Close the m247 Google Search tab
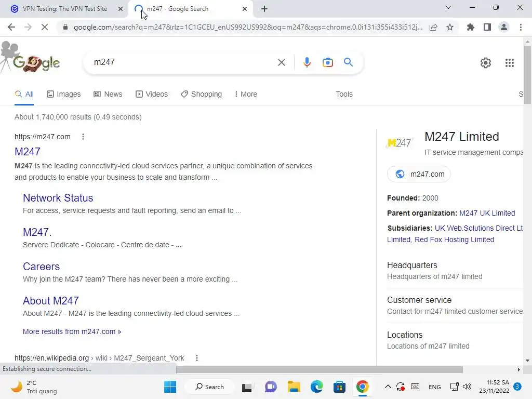 [245, 9]
